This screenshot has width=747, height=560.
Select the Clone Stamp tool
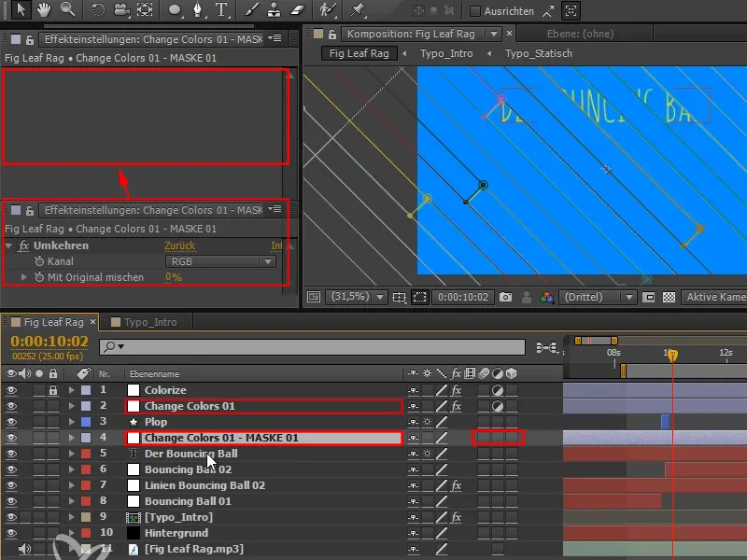pos(274,10)
